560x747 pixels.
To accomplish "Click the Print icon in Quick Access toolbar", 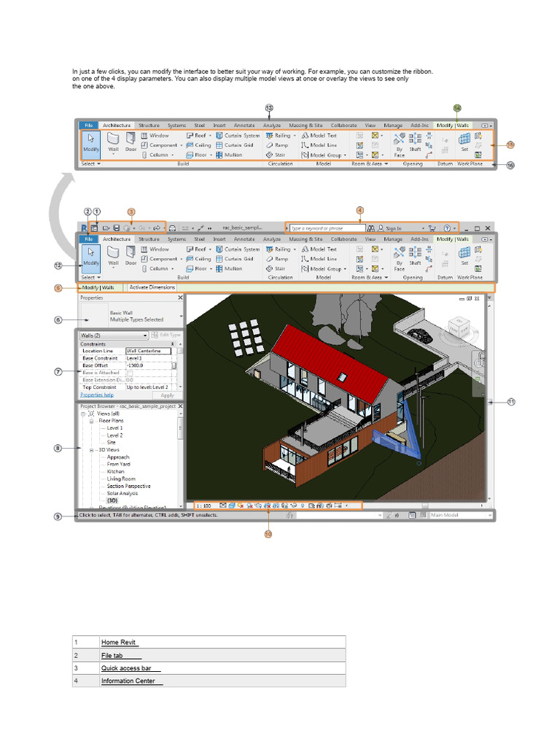I will (172, 228).
